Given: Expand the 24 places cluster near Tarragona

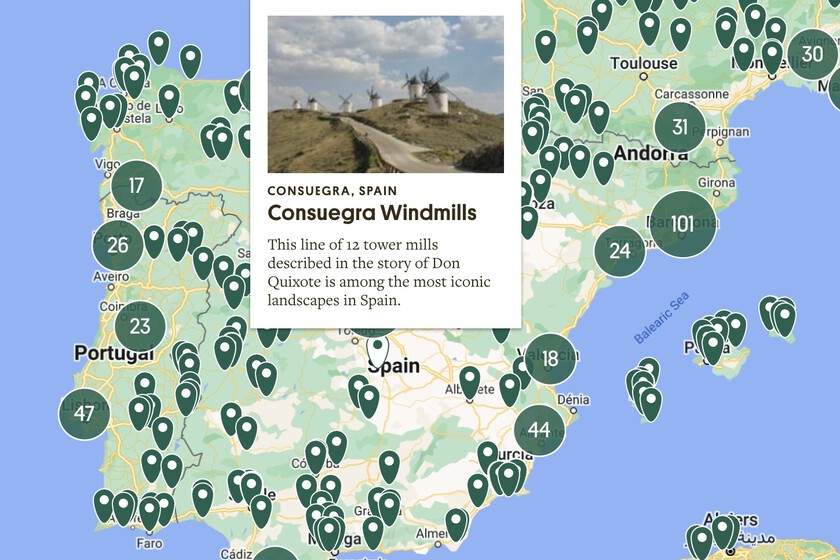Looking at the screenshot, I should point(620,251).
